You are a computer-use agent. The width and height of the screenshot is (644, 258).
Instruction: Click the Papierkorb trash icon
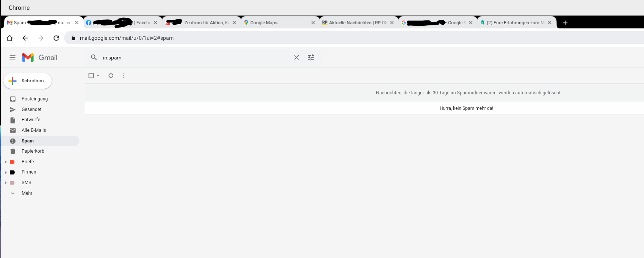13,151
